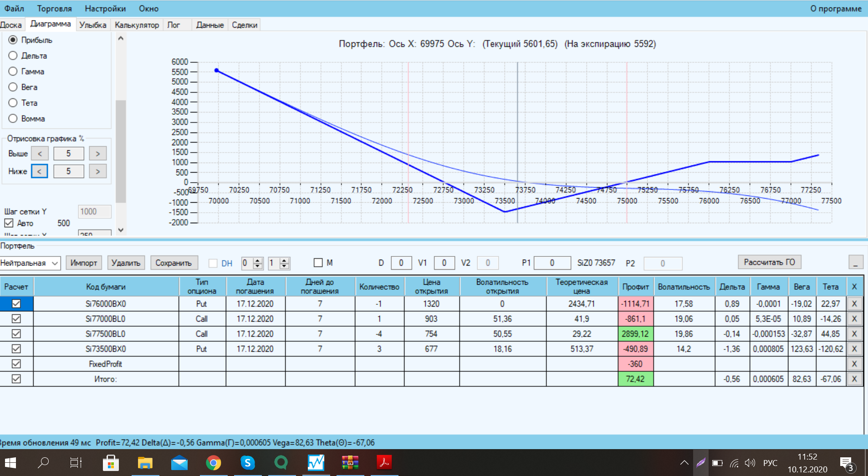
Task: Focus the D input field
Action: click(x=401, y=263)
